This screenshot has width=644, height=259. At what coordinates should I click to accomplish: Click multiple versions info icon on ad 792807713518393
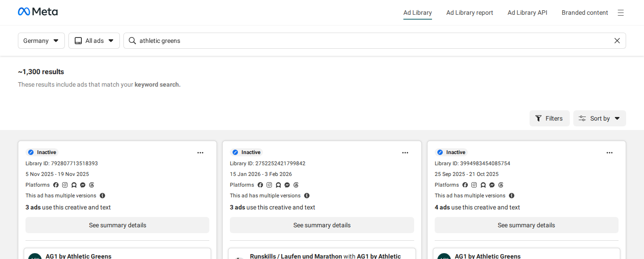tap(102, 196)
